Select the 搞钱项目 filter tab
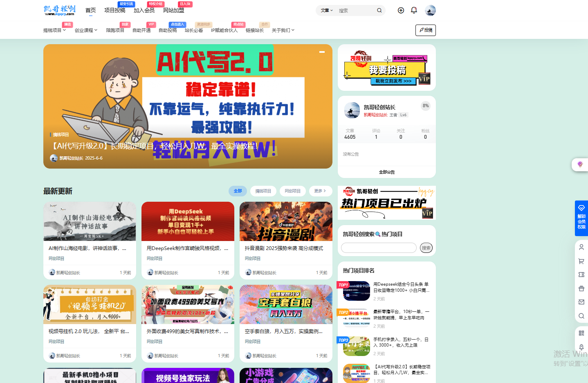Viewport: 588px width, 383px height. [263, 191]
